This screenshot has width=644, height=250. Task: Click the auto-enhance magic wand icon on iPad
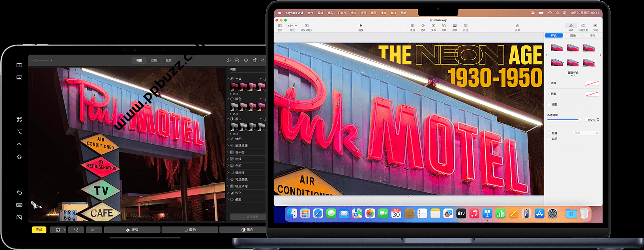[x=263, y=60]
